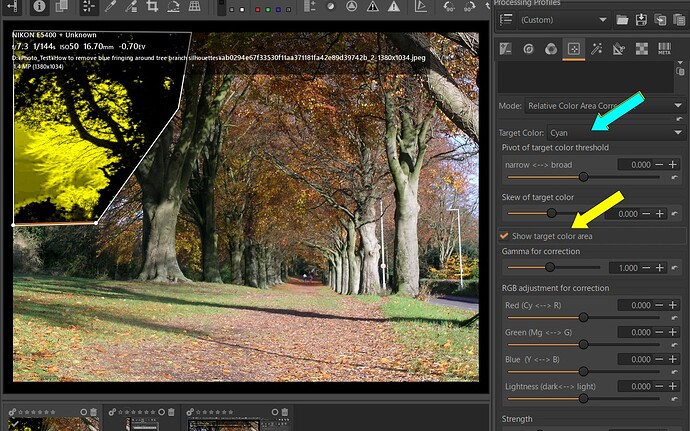The image size is (690, 431).
Task: Select the lockable color picker tool
Action: coord(131,6)
